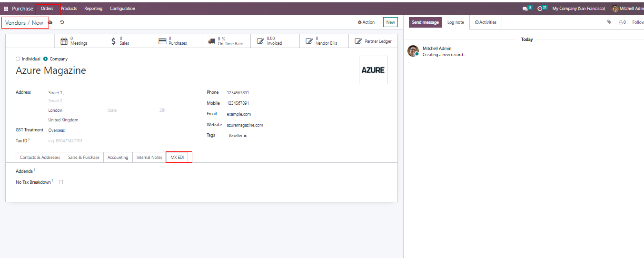Open the On-Time Rate truck button
Image resolution: width=644 pixels, height=258 pixels.
[226, 41]
